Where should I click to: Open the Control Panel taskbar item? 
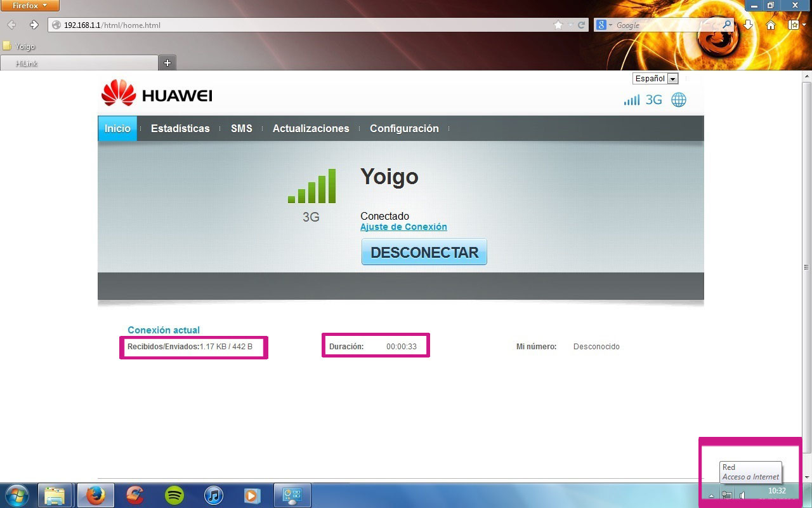click(292, 495)
